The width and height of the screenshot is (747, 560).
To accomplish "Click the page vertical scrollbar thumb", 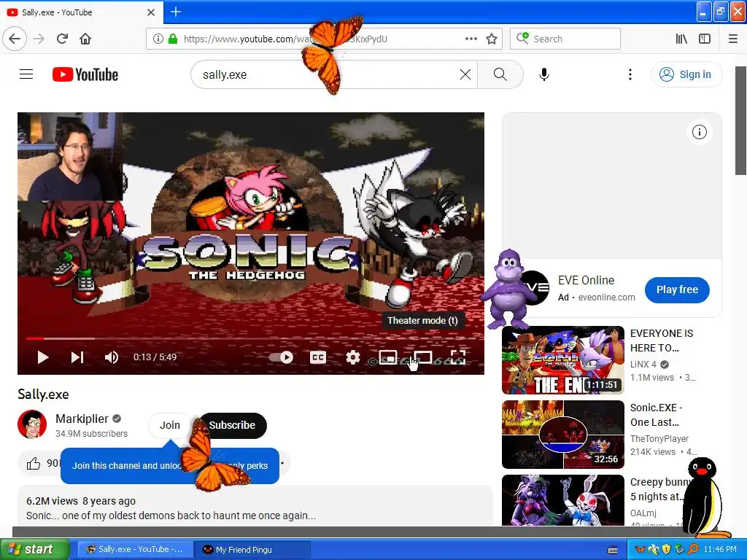I will pyautogui.click(x=741, y=121).
